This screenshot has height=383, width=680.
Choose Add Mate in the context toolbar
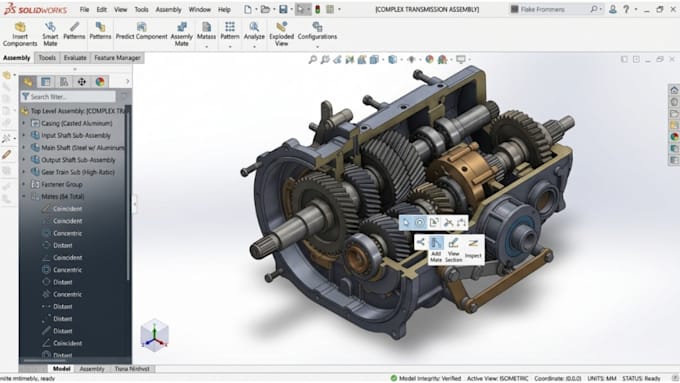click(x=436, y=249)
